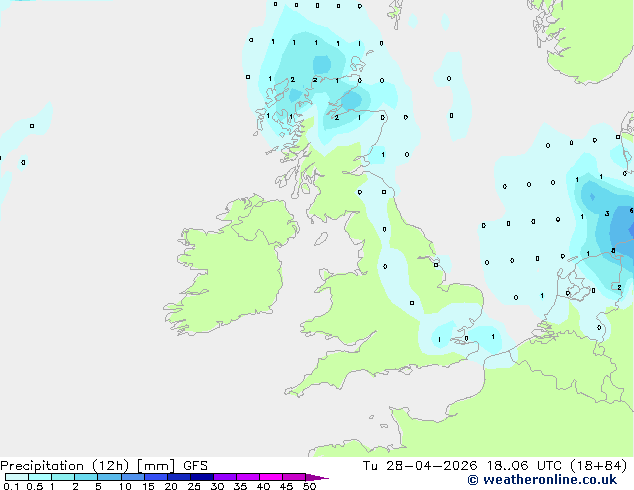Choose the 10–15 mm legend swatch
Image resolution: width=634 pixels, height=490 pixels.
click(x=132, y=477)
